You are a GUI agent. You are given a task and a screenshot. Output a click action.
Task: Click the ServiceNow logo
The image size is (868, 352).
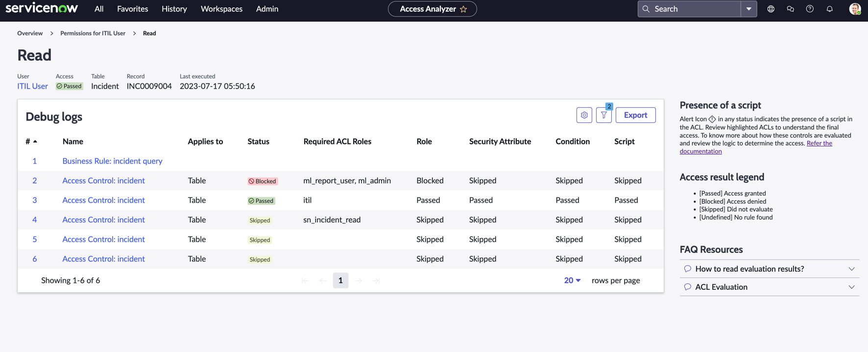point(42,8)
